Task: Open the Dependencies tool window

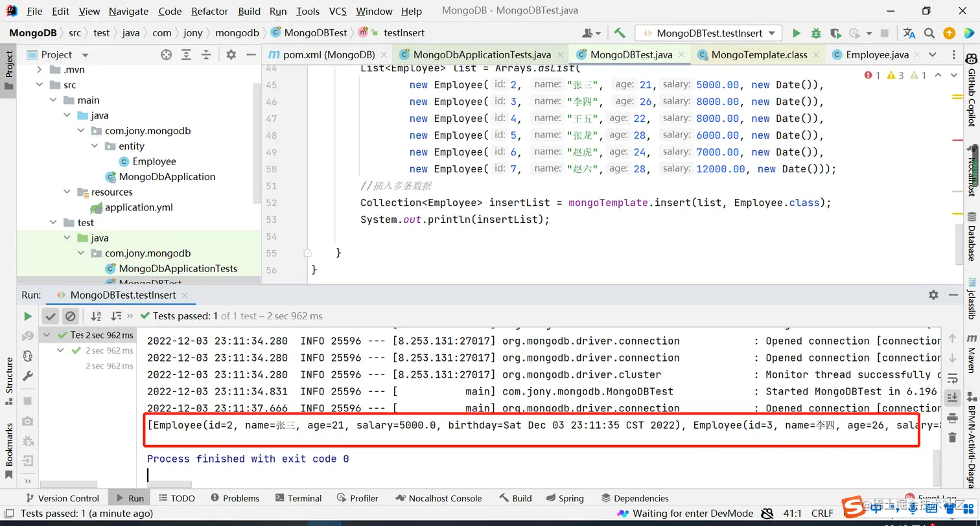Action: [x=635, y=498]
